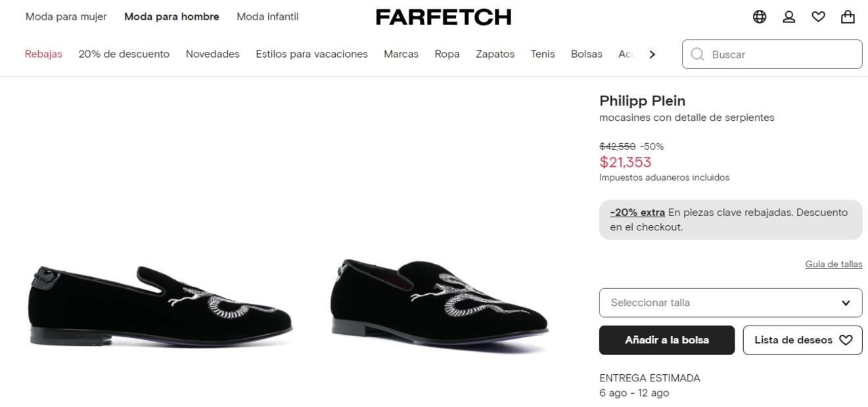Open the Philipp Plein brand link
The image size is (868, 407).
point(642,101)
